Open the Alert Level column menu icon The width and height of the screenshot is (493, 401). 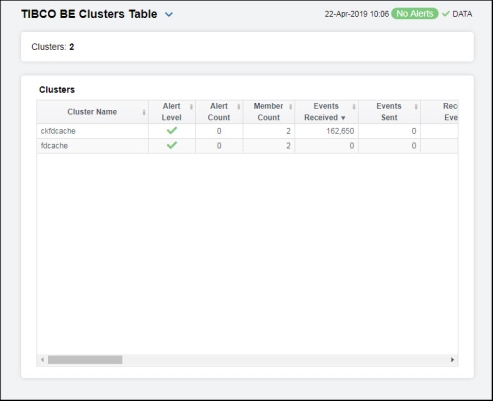(x=191, y=107)
